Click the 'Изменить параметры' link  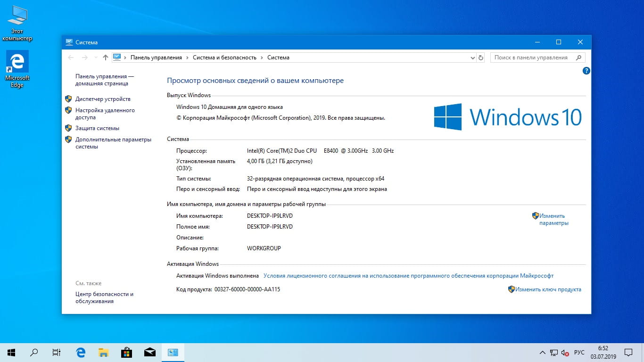point(553,219)
